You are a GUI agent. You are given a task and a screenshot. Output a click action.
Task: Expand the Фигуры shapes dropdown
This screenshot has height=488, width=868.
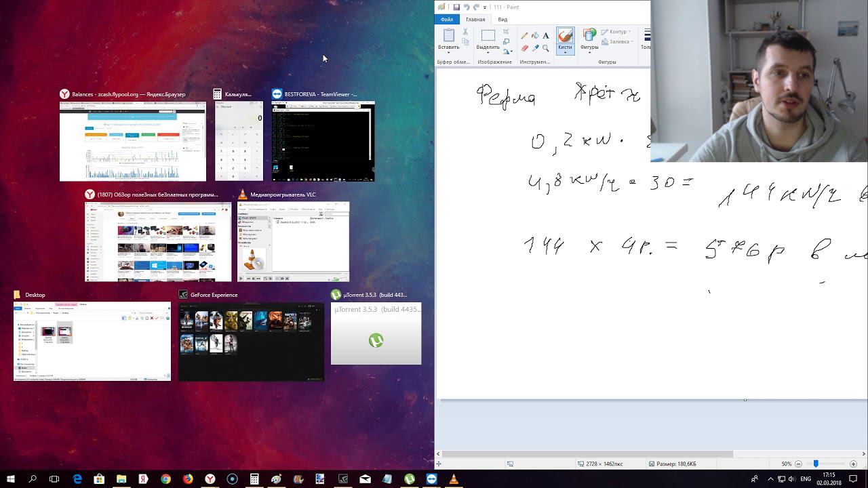589,53
